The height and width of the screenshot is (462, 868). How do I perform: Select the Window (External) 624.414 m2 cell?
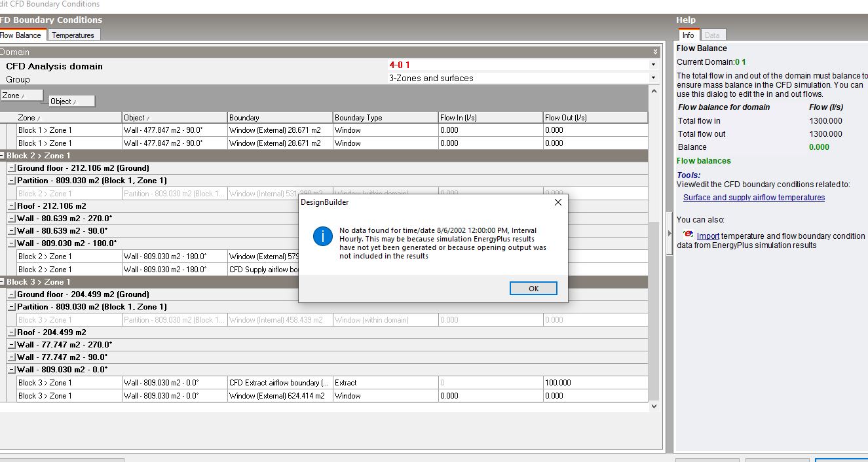coord(280,396)
